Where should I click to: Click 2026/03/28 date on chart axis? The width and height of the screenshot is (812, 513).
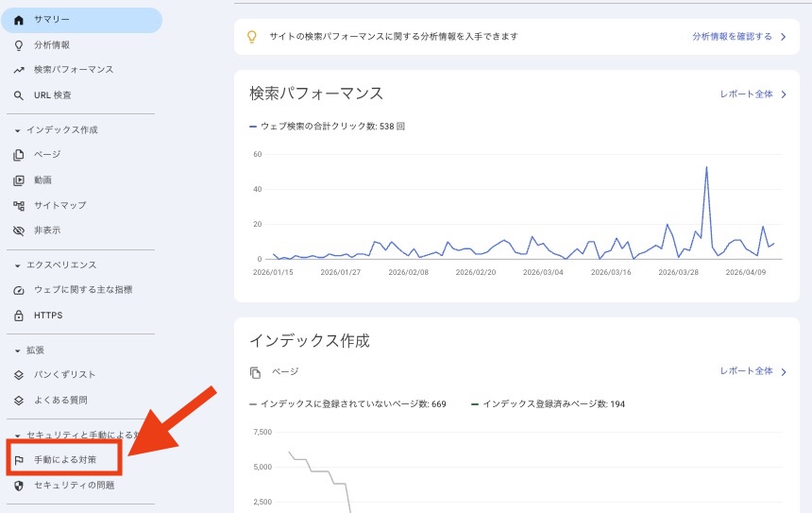click(678, 273)
